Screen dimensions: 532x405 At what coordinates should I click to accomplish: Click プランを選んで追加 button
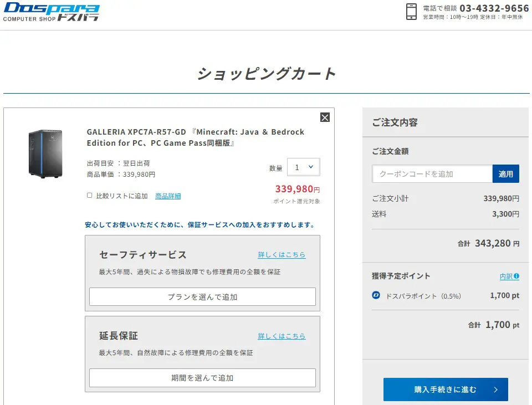coord(203,297)
